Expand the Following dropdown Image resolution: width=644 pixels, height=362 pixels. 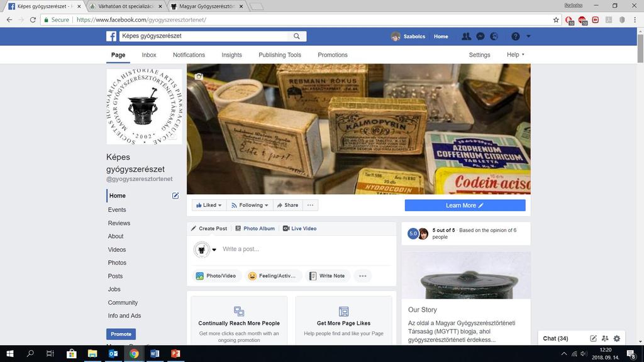pyautogui.click(x=250, y=206)
